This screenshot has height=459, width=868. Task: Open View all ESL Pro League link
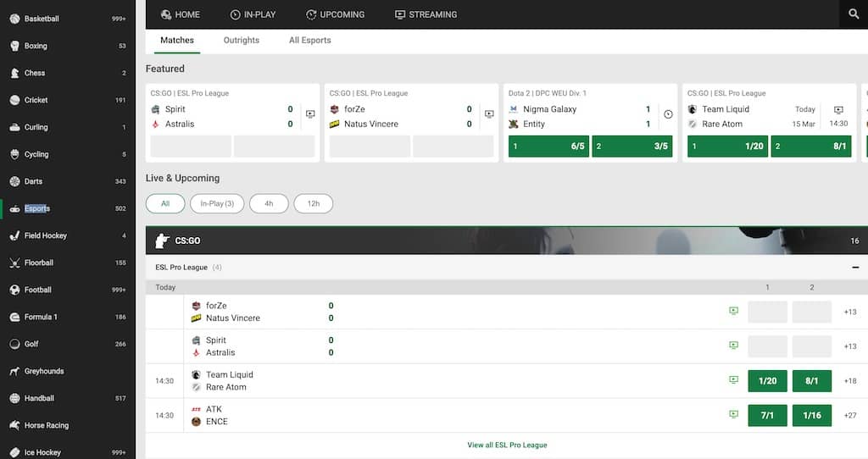[x=507, y=445]
